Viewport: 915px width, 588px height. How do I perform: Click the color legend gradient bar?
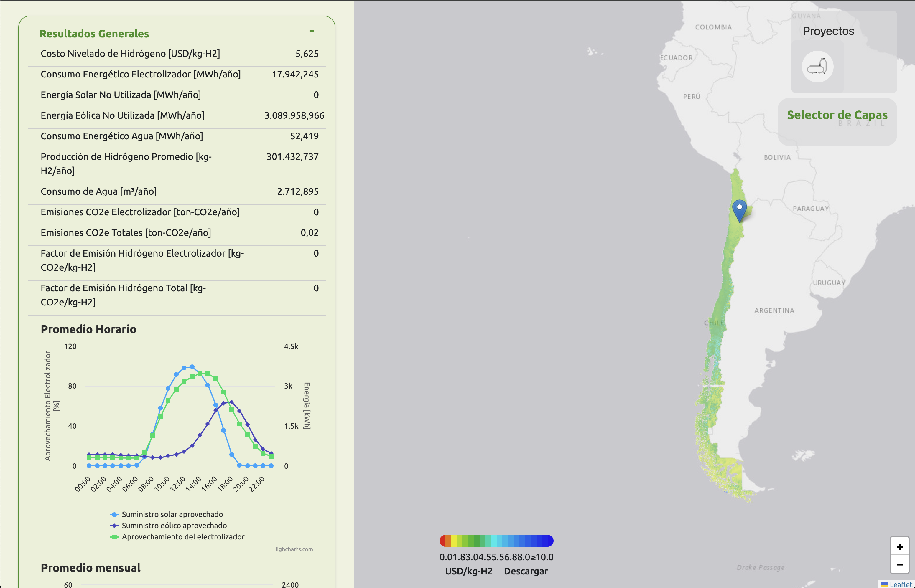tap(496, 541)
